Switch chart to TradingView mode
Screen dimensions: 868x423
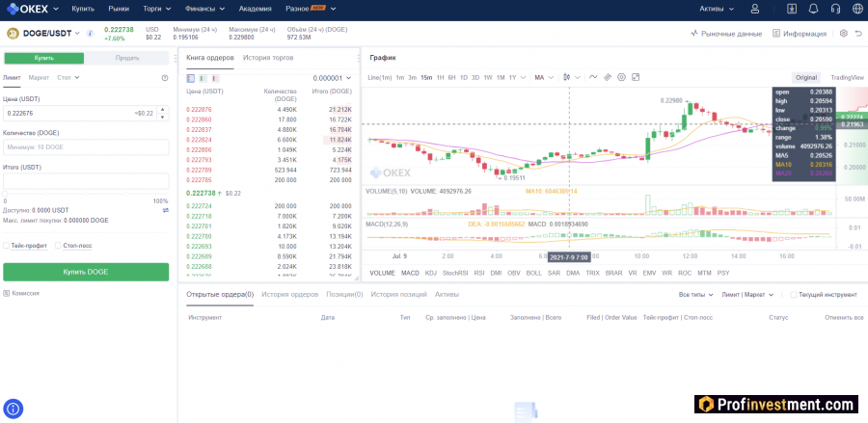click(847, 78)
